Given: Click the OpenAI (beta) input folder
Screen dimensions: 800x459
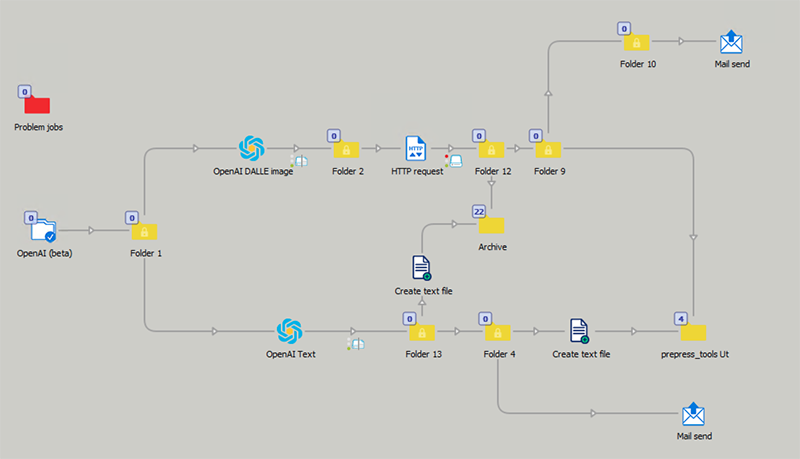Looking at the screenshot, I should point(44,231).
